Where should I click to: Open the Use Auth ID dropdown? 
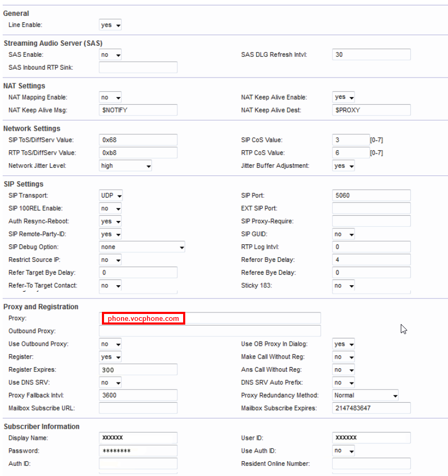click(x=343, y=451)
